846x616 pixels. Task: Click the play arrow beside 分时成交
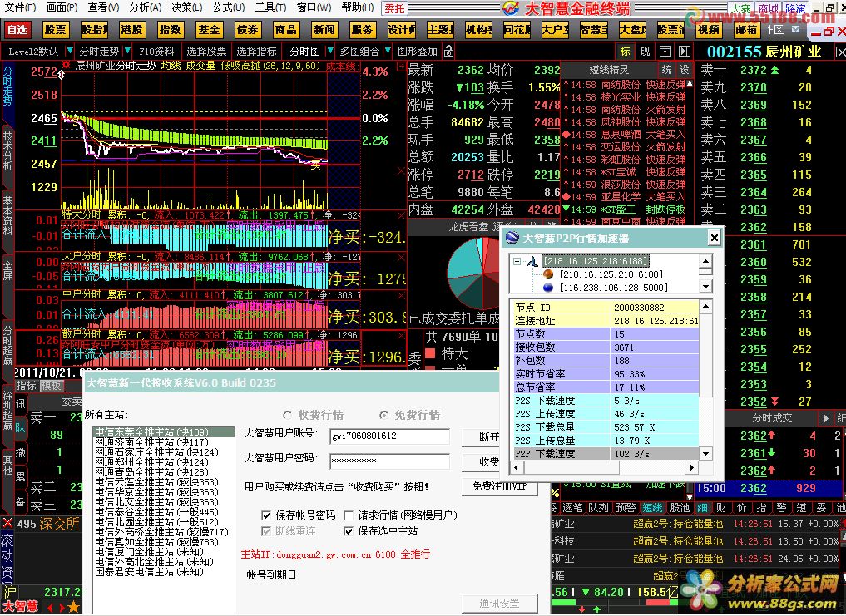(825, 418)
